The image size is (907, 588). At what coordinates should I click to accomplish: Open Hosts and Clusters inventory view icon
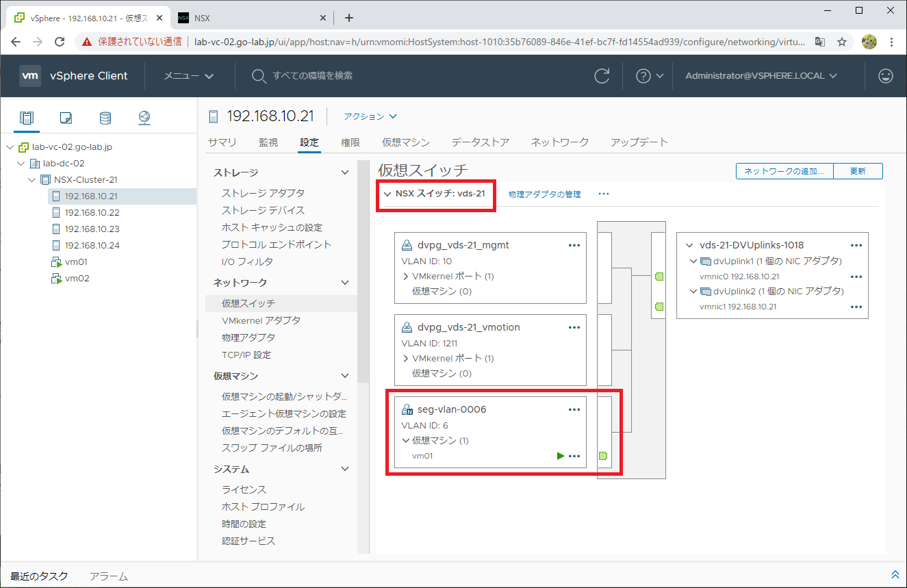tap(26, 118)
